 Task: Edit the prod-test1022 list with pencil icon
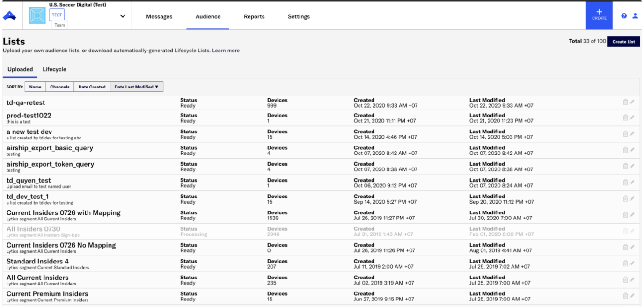coord(632,118)
